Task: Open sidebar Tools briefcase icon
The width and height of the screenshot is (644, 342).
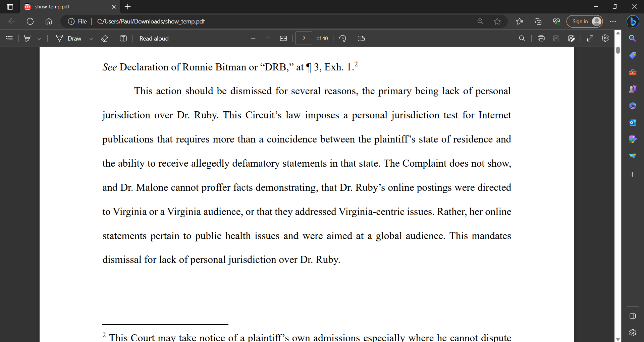Action: (633, 72)
